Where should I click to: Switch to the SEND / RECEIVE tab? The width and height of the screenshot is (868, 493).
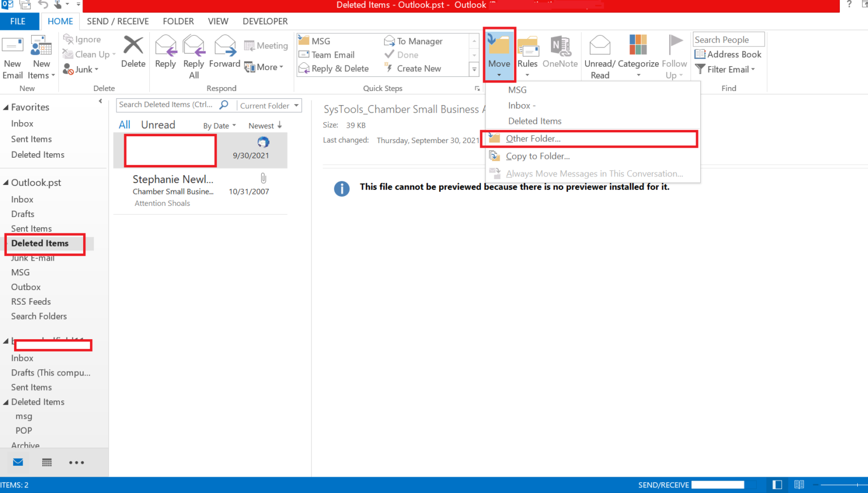point(118,21)
